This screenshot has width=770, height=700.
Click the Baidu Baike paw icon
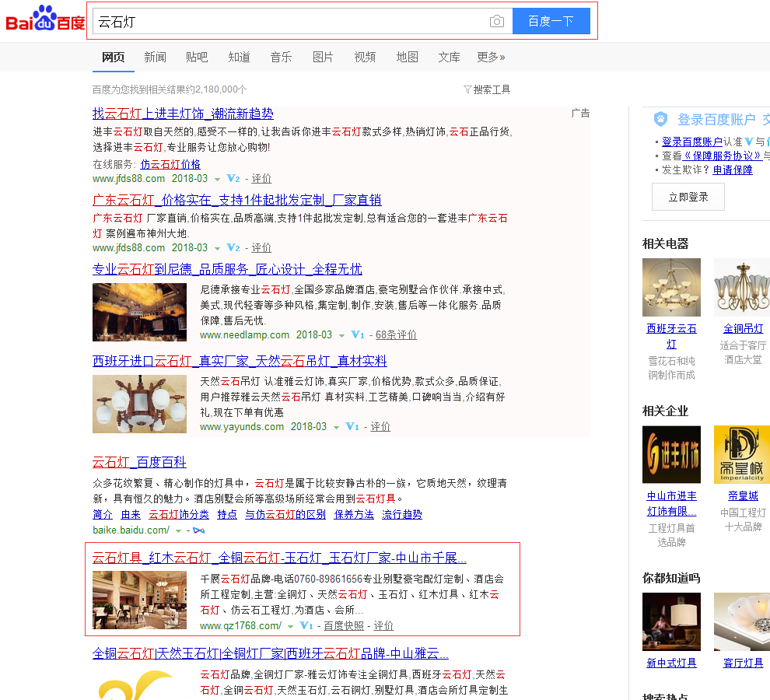point(199,530)
